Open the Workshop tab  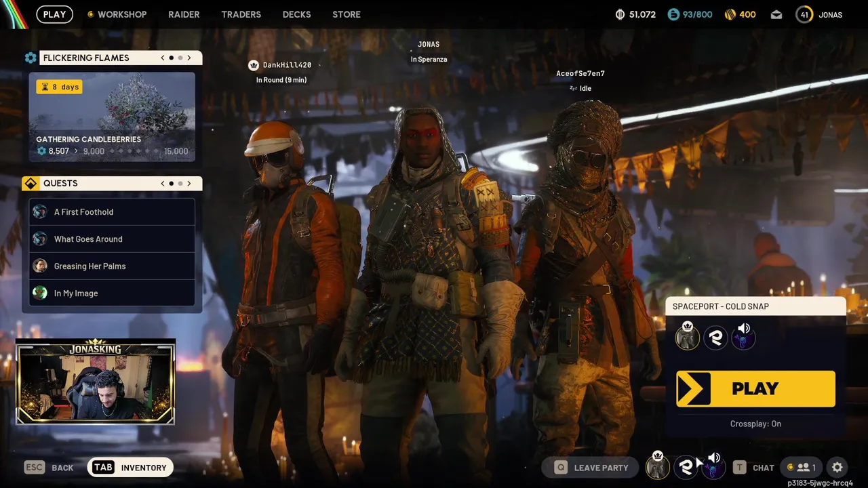coord(117,14)
